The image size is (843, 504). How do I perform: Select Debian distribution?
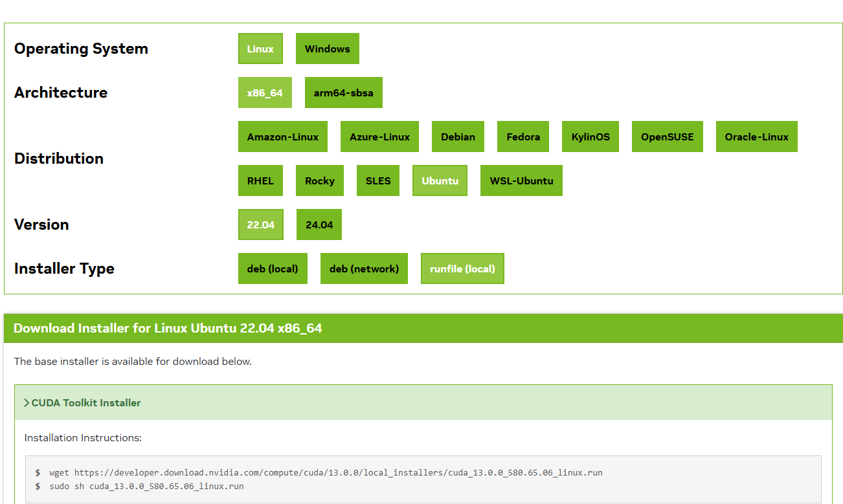[458, 137]
